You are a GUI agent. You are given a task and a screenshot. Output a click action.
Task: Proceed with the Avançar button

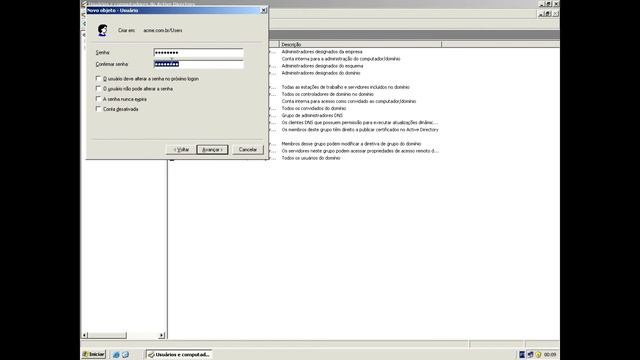click(212, 149)
